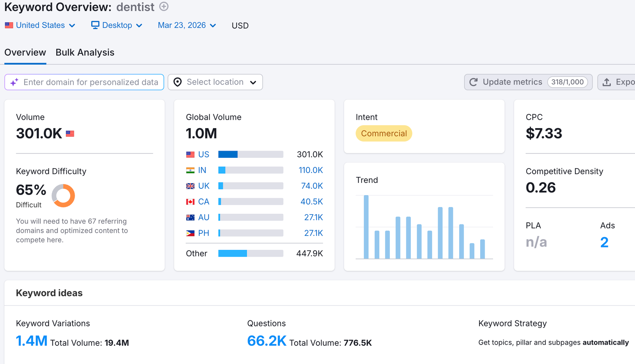Viewport: 635px width, 364px height.
Task: Click the 66.2K Questions number
Action: click(x=267, y=341)
